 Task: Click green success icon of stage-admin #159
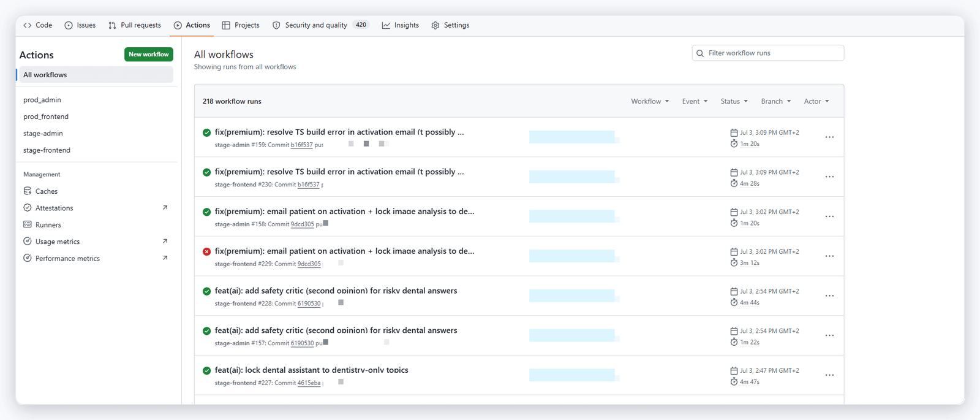206,132
